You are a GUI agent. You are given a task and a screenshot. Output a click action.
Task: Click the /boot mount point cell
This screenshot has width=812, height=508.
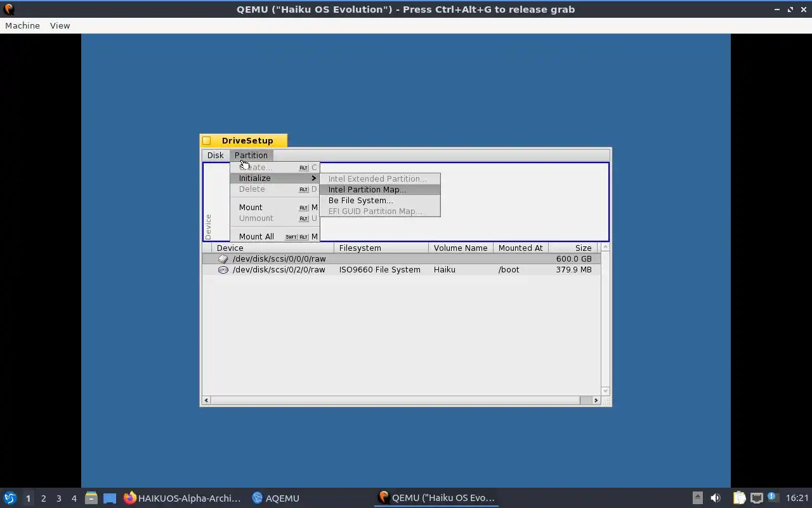point(509,270)
